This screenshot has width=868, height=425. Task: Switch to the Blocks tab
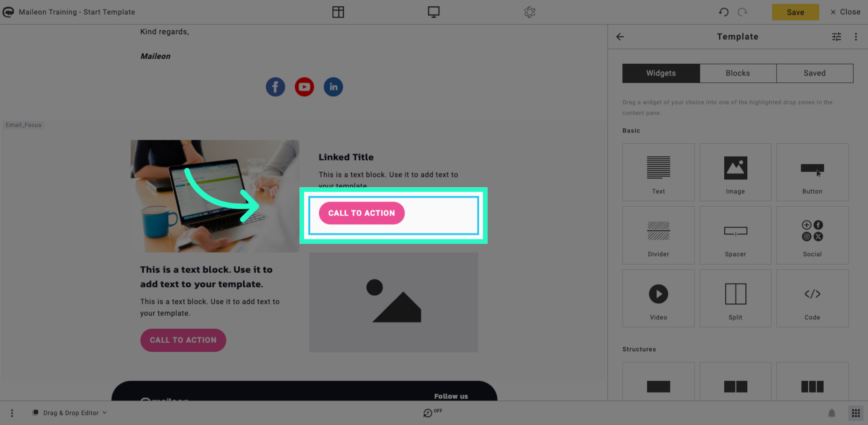(738, 73)
